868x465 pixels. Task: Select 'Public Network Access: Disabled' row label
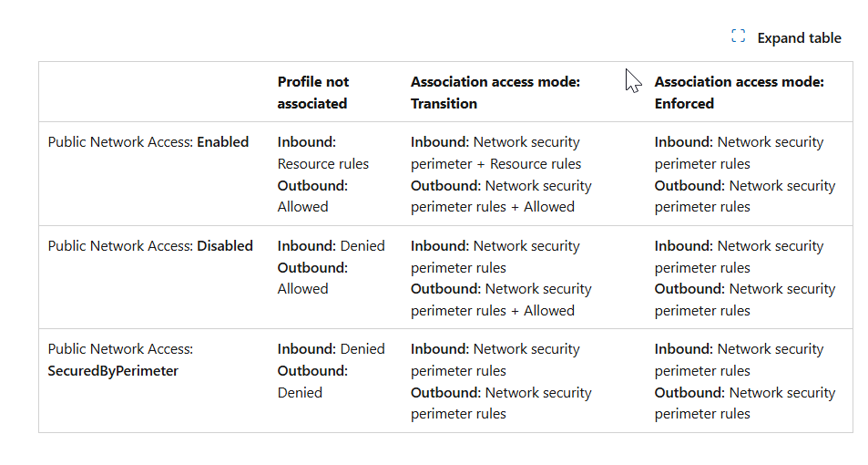click(150, 246)
